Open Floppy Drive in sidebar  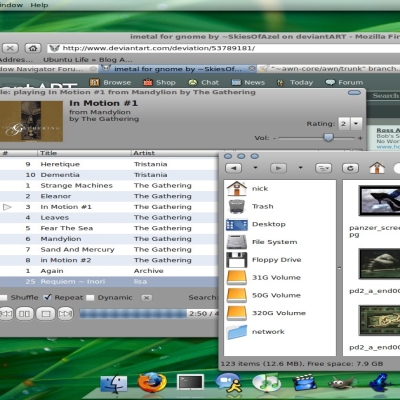[x=264, y=260]
